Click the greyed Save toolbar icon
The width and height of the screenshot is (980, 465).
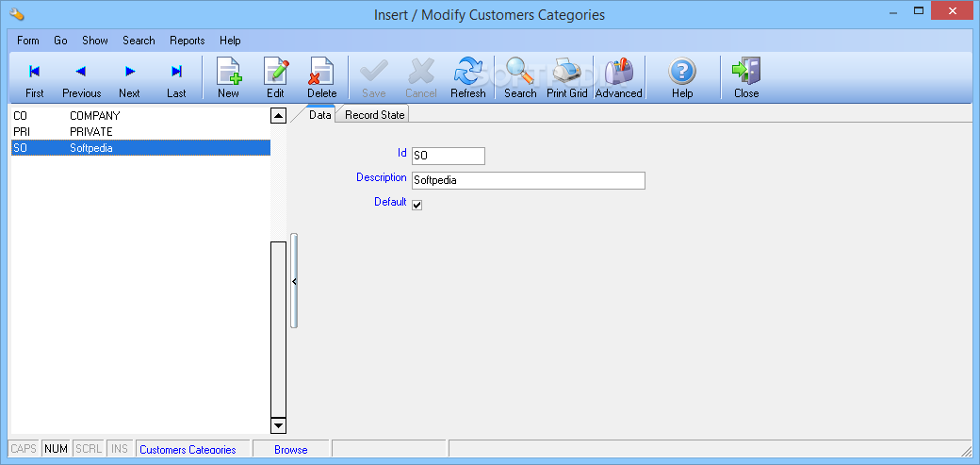coord(374,78)
